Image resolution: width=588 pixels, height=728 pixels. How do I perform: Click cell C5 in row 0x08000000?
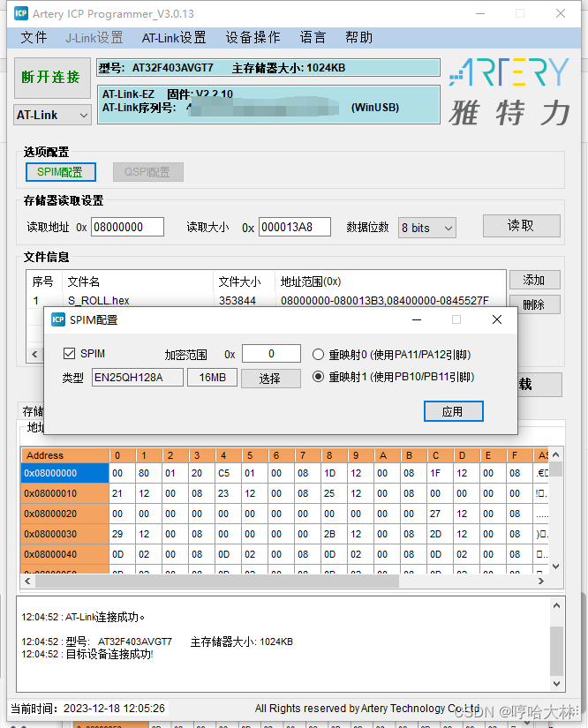(x=228, y=473)
